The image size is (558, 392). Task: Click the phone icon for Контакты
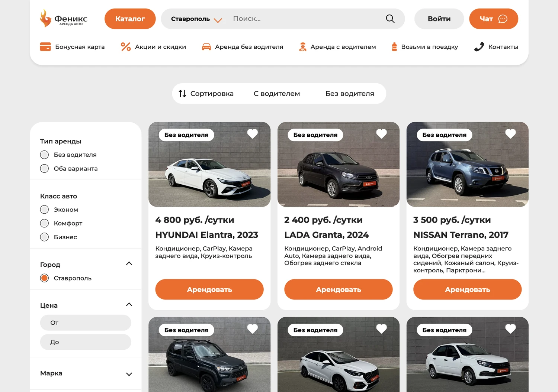click(479, 47)
